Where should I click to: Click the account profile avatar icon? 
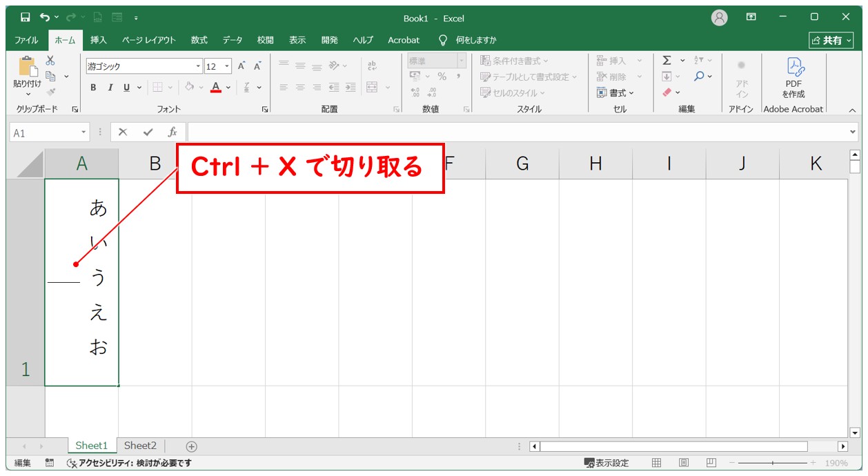(x=720, y=17)
